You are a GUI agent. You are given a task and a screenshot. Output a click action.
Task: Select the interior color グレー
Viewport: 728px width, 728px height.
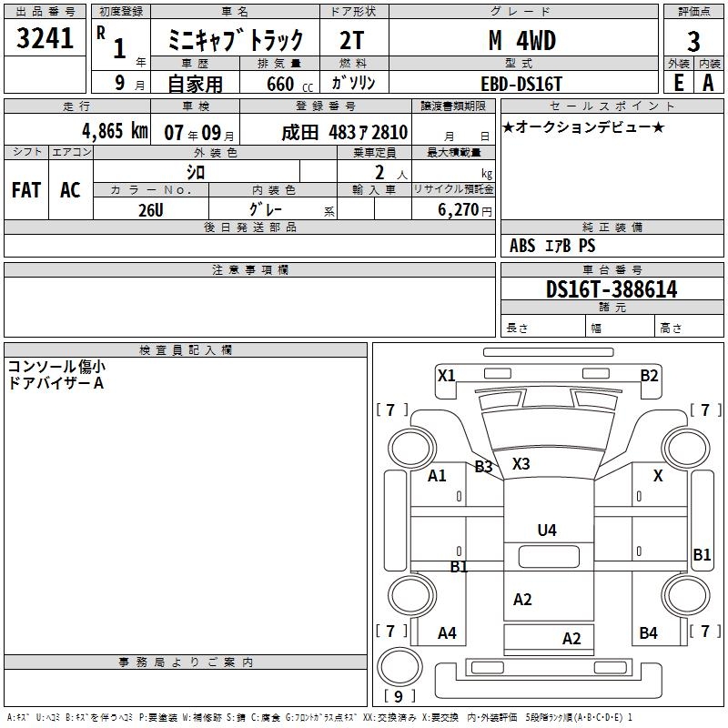(266, 209)
